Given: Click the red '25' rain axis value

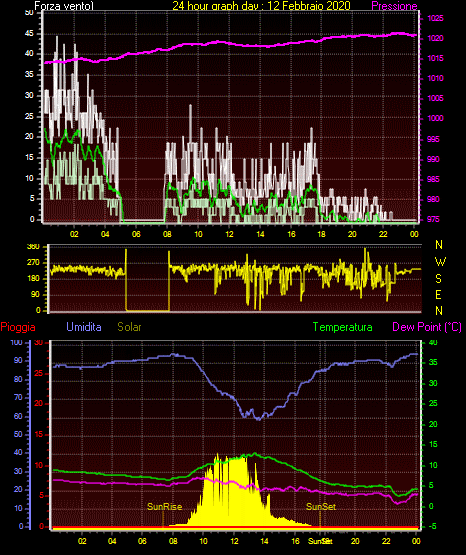Looking at the screenshot, I should point(39,373).
